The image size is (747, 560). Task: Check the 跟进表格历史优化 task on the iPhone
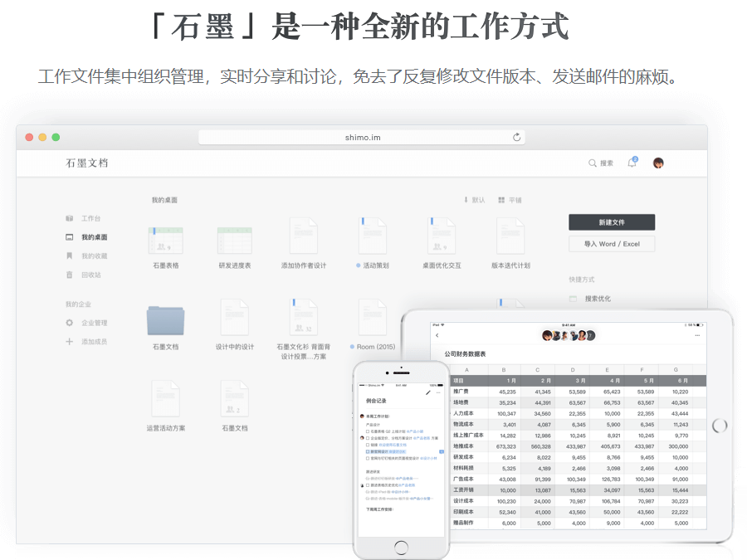(368, 485)
